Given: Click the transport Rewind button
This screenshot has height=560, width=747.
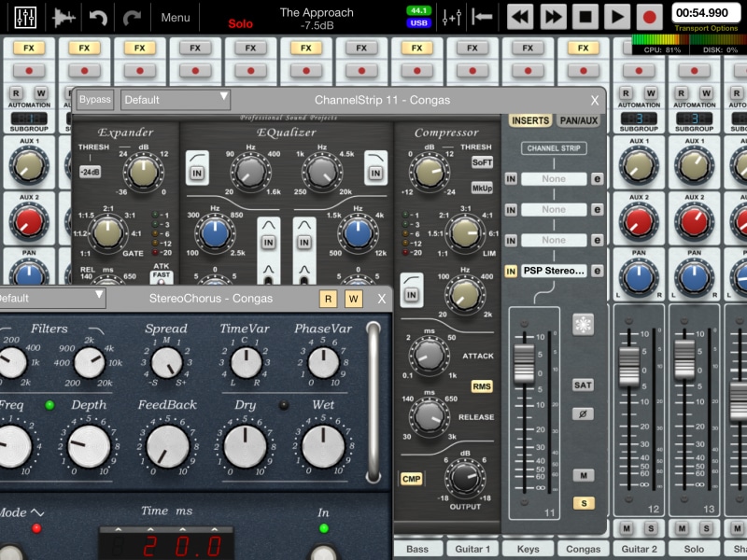Looking at the screenshot, I should click(520, 16).
